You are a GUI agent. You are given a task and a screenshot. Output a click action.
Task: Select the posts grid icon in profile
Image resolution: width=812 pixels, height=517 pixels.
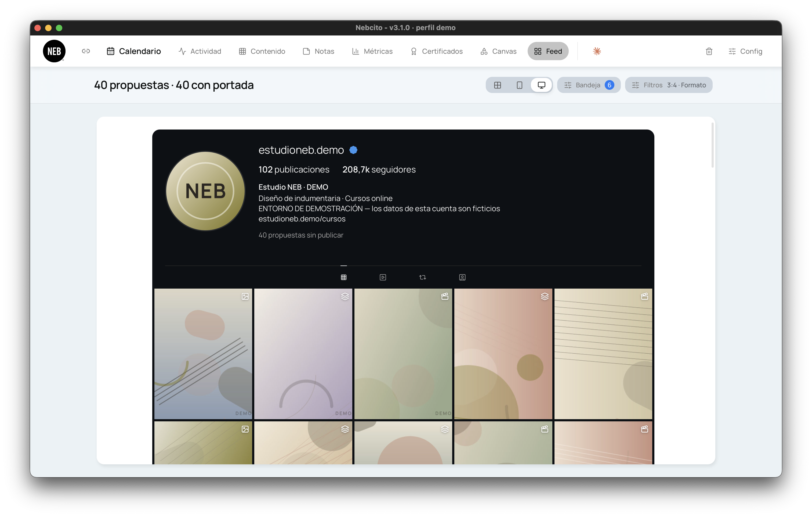[x=344, y=277]
